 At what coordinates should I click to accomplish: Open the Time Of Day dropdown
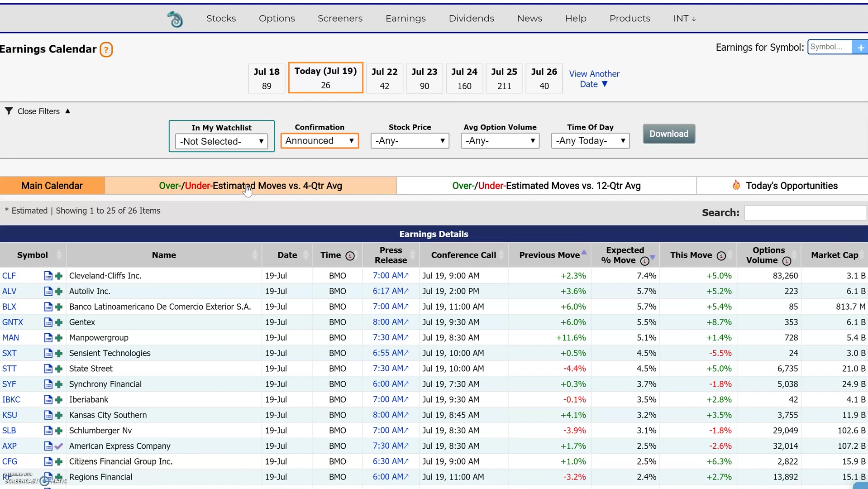tap(590, 141)
